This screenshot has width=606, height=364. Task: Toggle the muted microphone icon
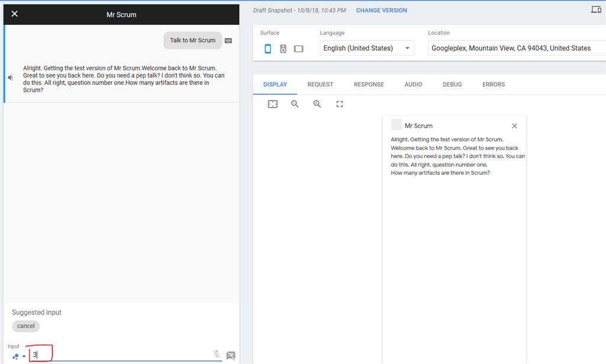(x=217, y=355)
